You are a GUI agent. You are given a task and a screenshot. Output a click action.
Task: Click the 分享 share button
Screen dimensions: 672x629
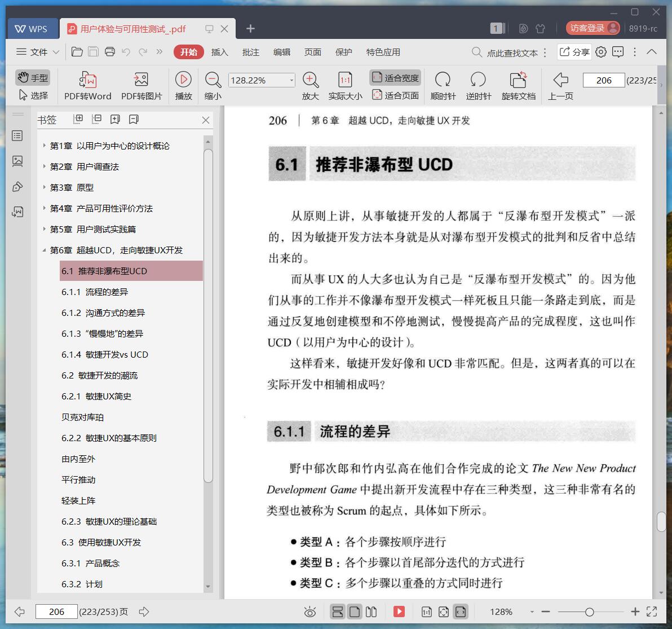574,52
